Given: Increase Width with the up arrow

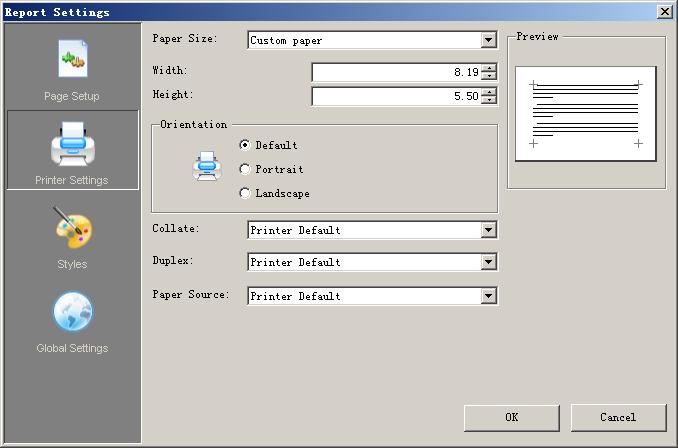Looking at the screenshot, I should (488, 68).
